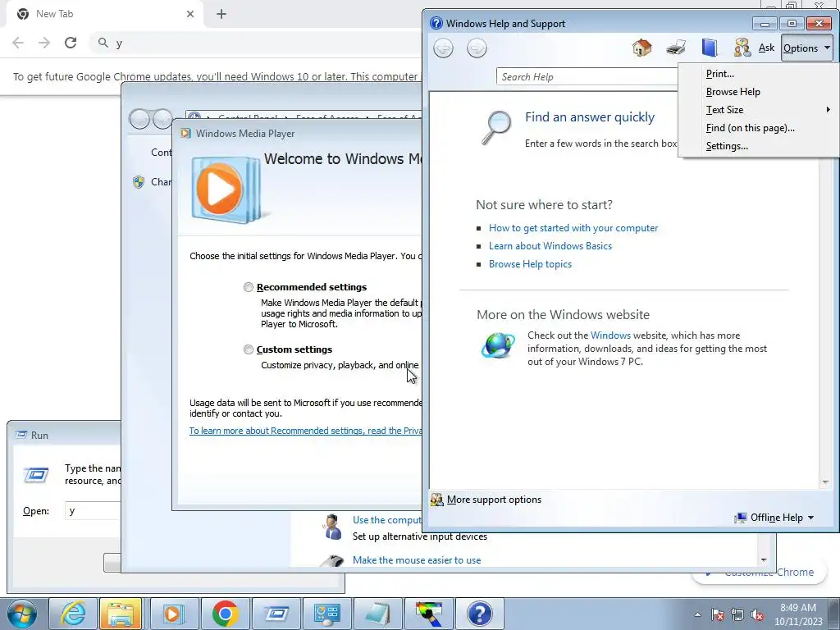Switch to Chrome taskbar icon
Viewport: 840px width, 630px height.
coord(225,614)
